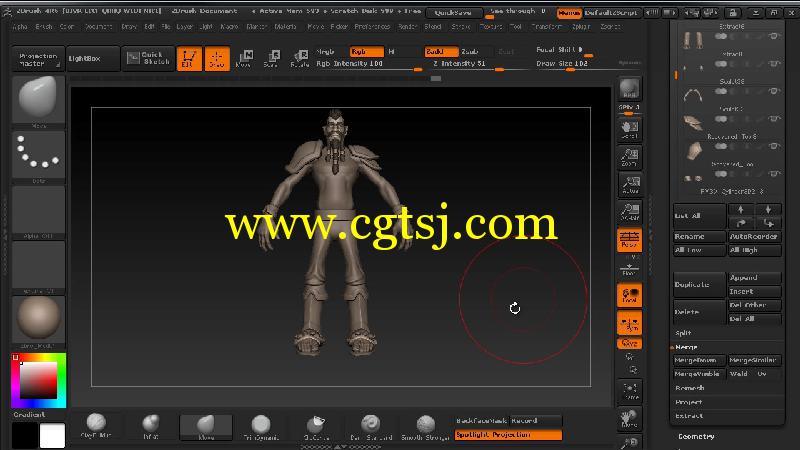Open the Brush menu
The height and width of the screenshot is (450, 800).
[44, 27]
